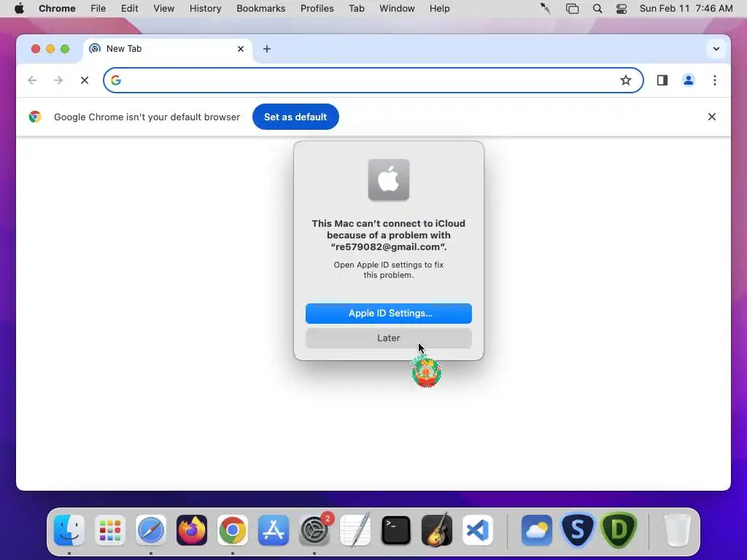The width and height of the screenshot is (747, 560).
Task: Open the Chrome application menu
Action: tap(57, 9)
